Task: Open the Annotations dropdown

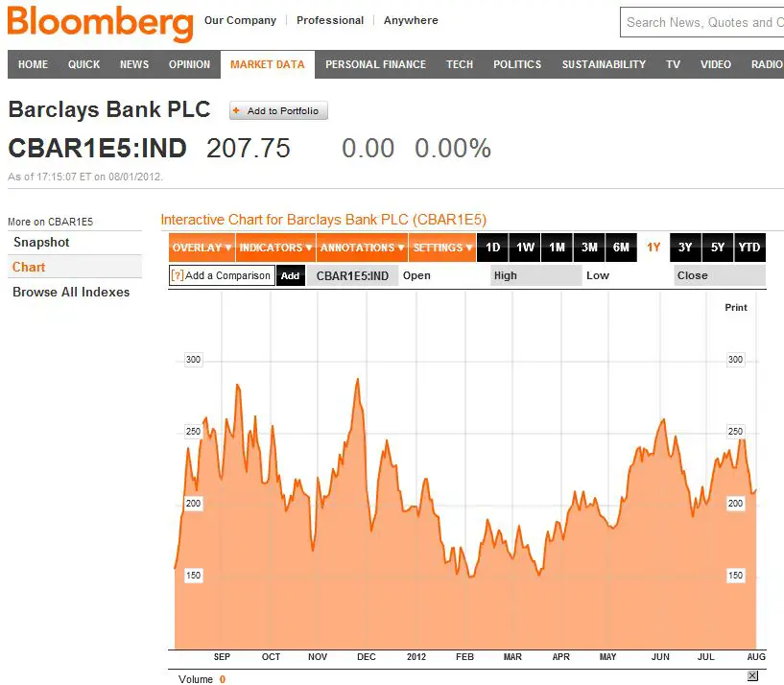Action: [x=362, y=248]
